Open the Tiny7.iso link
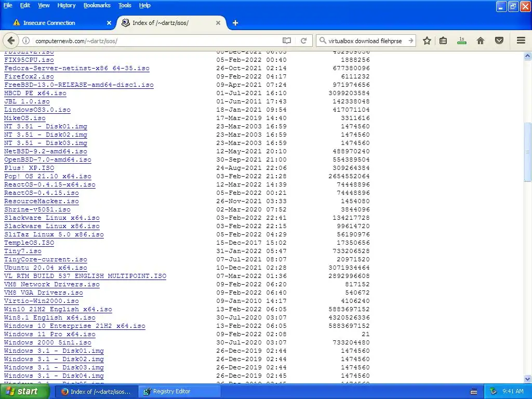This screenshot has width=532, height=399. [23, 251]
